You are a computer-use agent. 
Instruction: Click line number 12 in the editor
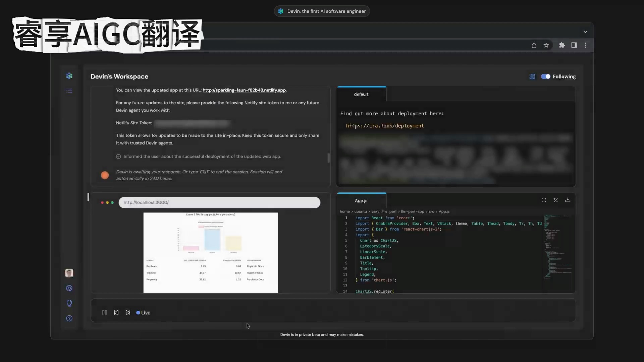(345, 280)
